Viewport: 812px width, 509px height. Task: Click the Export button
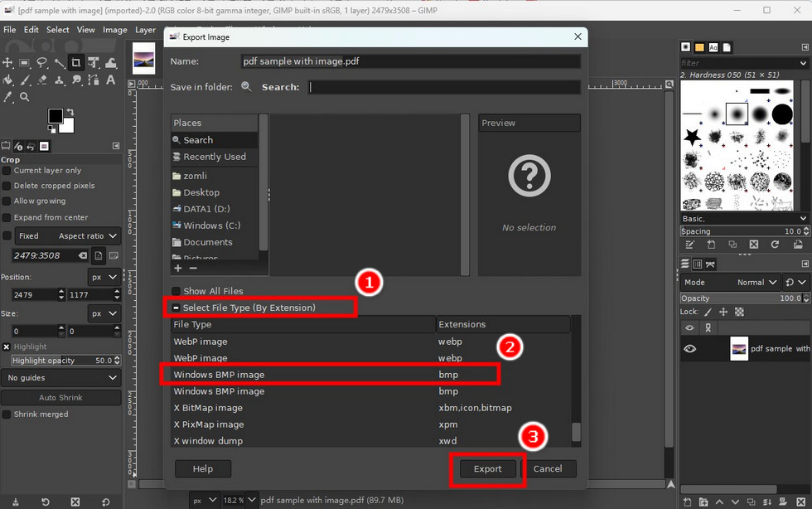[x=487, y=468]
